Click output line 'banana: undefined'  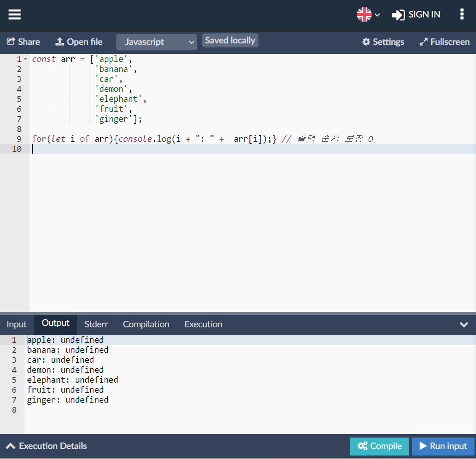(x=68, y=350)
